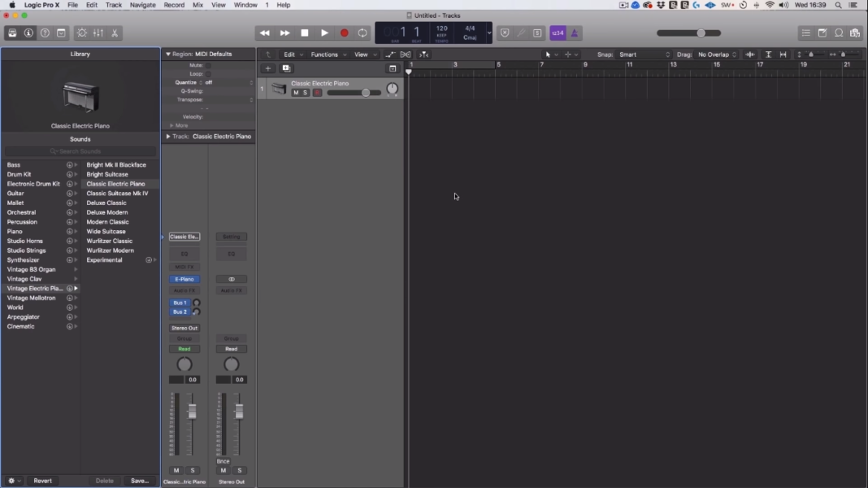Enable the metronome click
This screenshot has width=868, height=488.
click(x=574, y=33)
